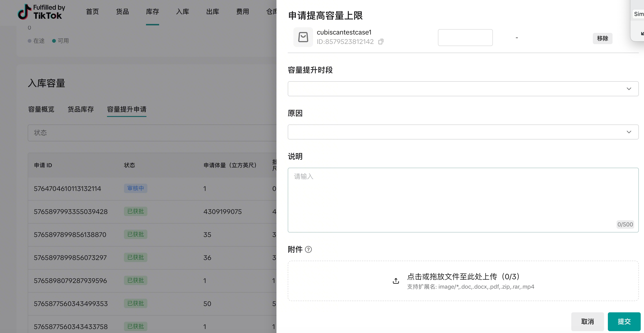The image size is (644, 333).
Task: Click the 取消 cancel button
Action: [x=587, y=321]
